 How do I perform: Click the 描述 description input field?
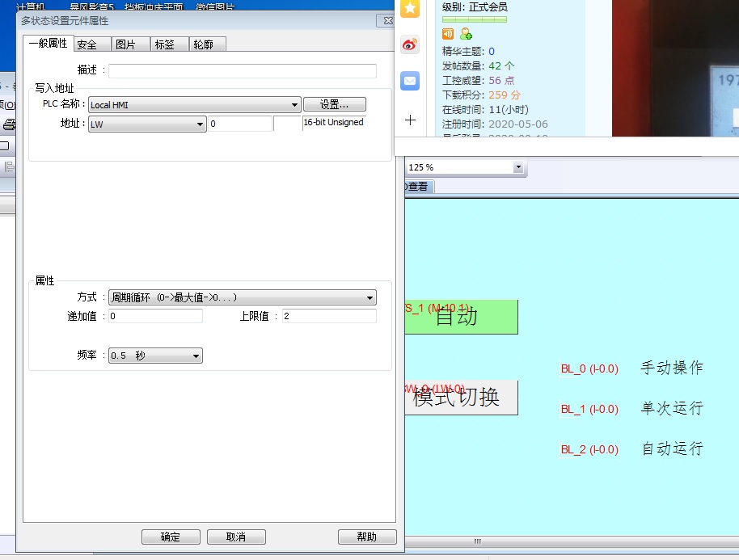tap(243, 71)
